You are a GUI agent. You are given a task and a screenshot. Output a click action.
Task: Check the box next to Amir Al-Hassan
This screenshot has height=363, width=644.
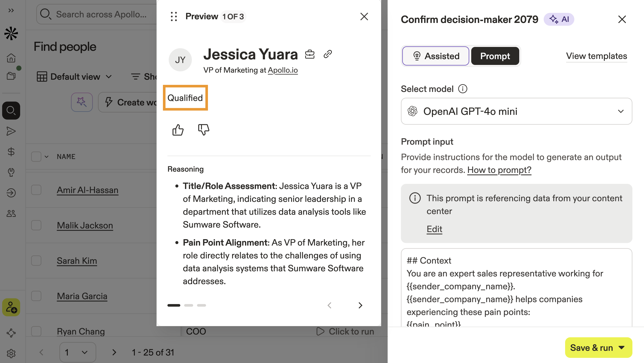[36, 190]
